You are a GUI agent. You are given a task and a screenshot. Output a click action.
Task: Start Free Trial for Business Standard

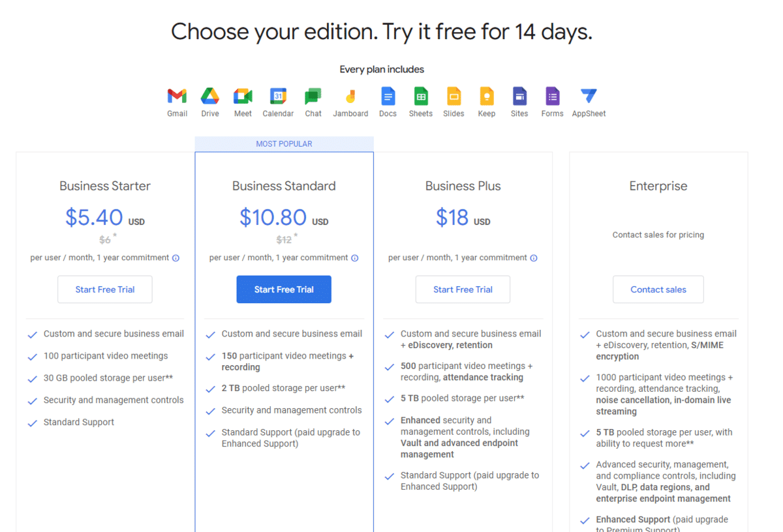tap(284, 289)
